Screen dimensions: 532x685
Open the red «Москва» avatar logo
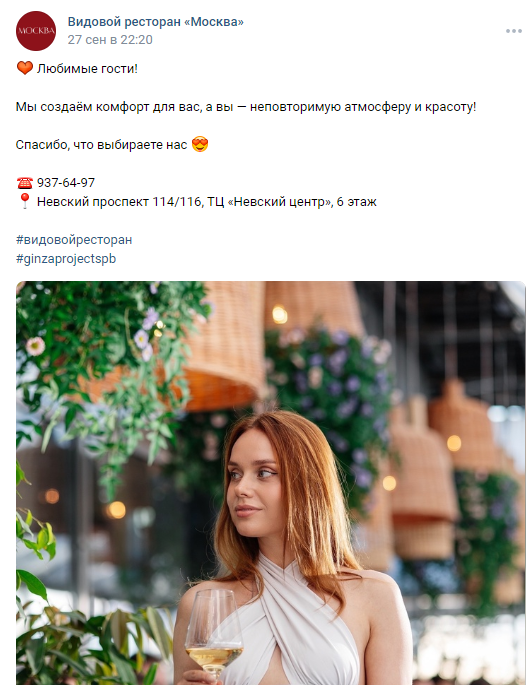[36, 31]
